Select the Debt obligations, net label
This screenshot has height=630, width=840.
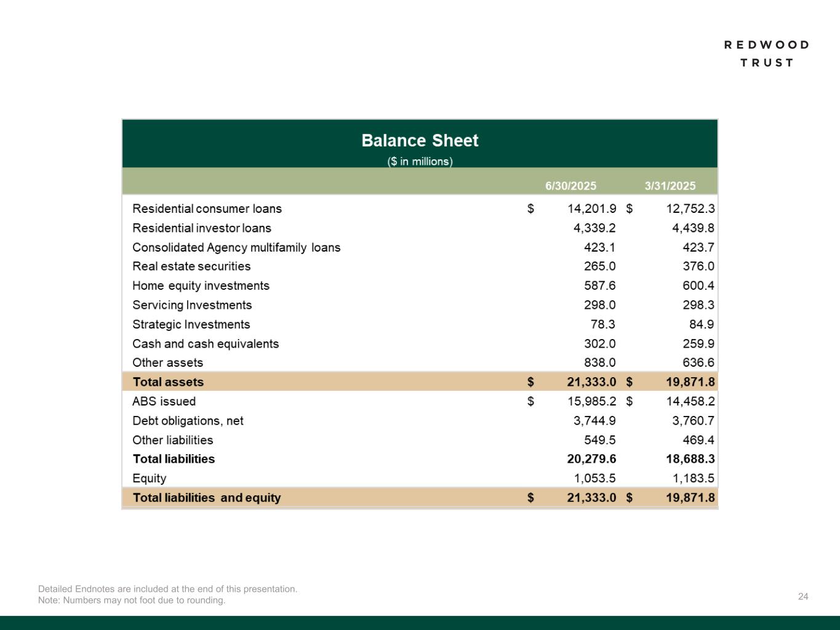tap(188, 421)
